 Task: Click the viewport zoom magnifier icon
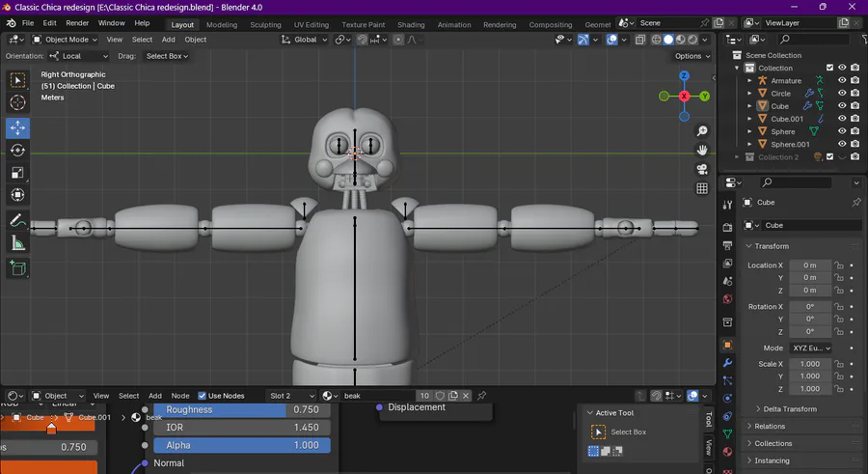(x=702, y=131)
